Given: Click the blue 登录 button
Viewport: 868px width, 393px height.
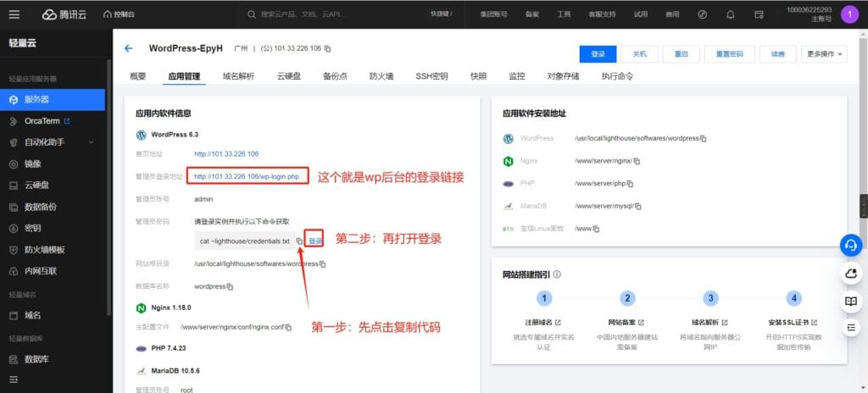Looking at the screenshot, I should [598, 54].
